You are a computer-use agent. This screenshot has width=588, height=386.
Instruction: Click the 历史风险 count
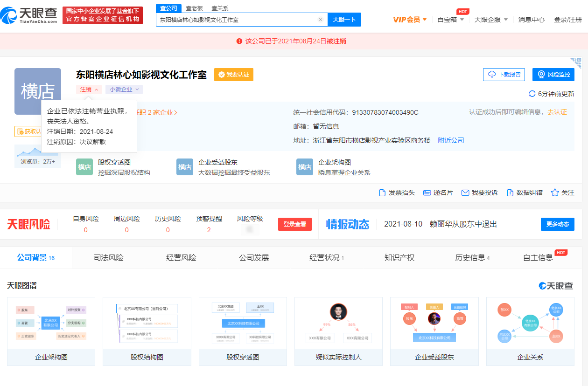click(168, 230)
